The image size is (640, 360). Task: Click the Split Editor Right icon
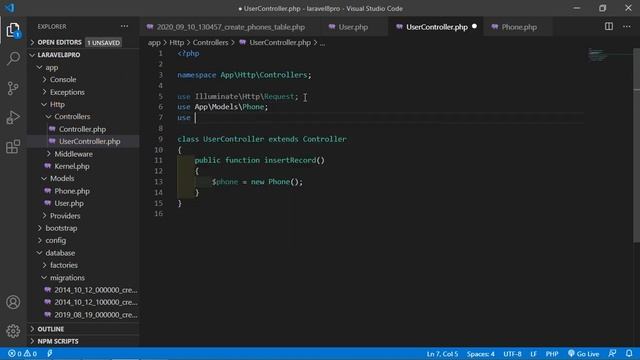(x=609, y=27)
